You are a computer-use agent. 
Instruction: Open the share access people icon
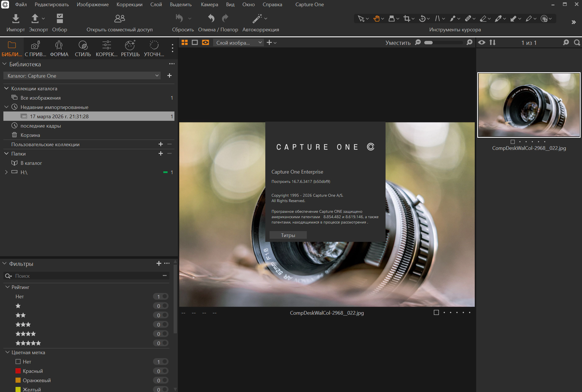[119, 19]
